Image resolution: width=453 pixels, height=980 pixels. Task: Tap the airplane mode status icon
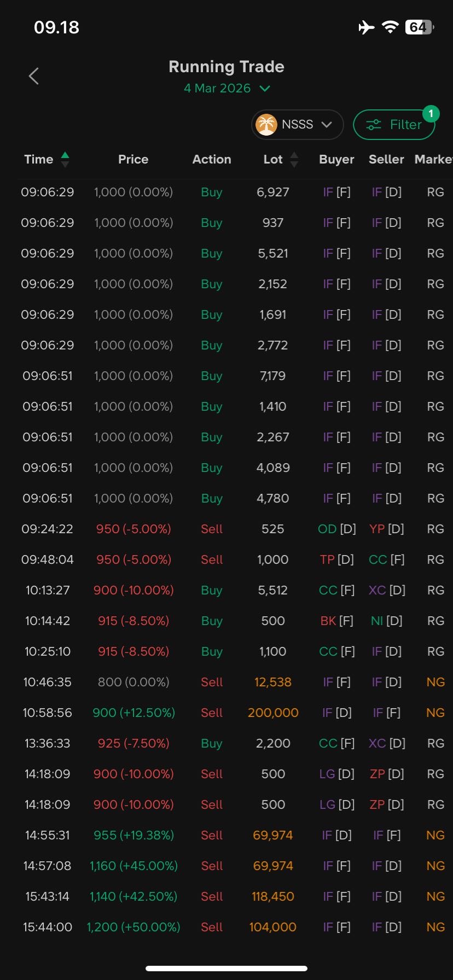pos(367,27)
